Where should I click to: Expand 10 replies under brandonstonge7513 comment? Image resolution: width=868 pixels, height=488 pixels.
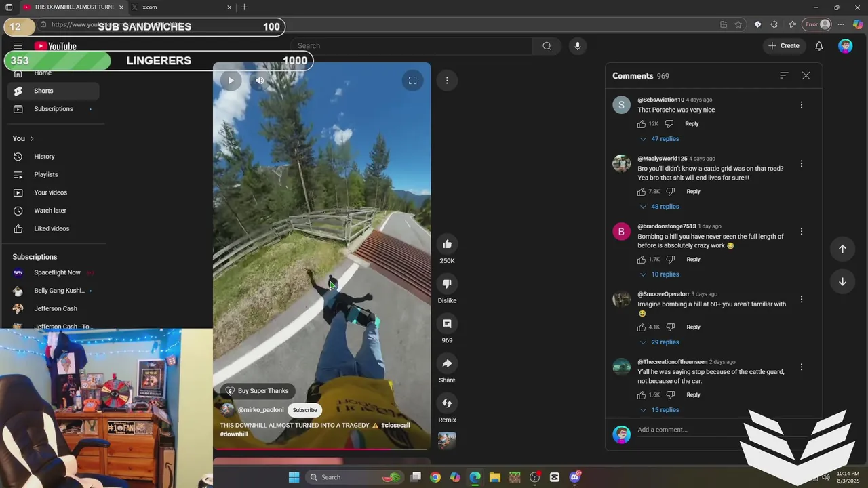[x=659, y=274]
